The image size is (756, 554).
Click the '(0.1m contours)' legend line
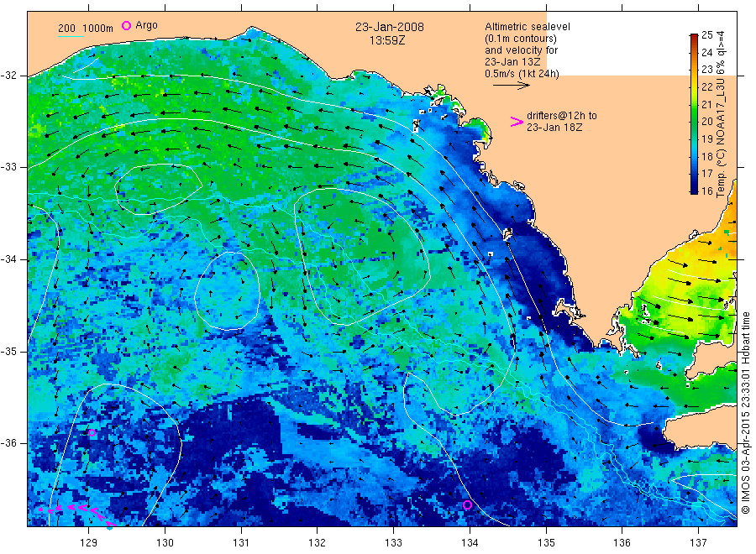(521, 39)
